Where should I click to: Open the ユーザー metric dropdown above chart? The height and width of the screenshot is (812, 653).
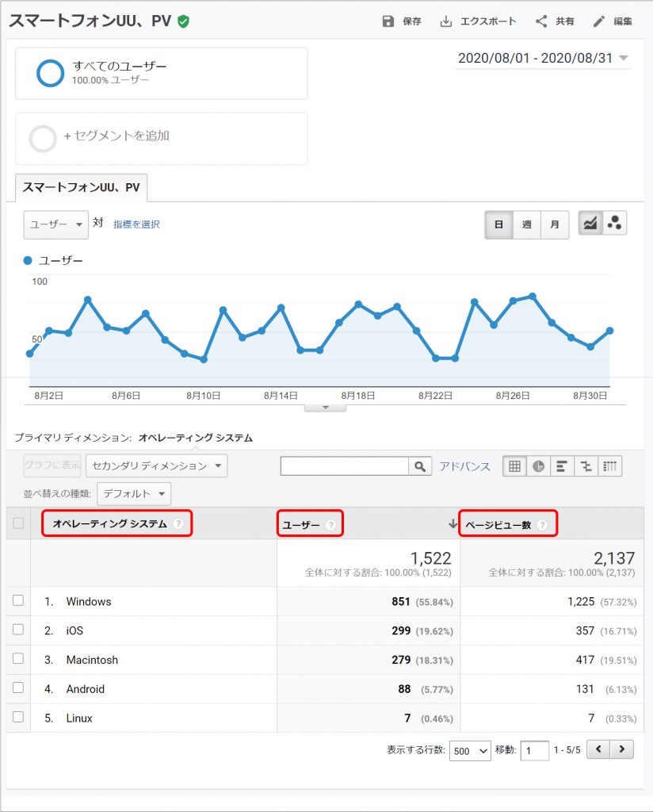click(56, 224)
